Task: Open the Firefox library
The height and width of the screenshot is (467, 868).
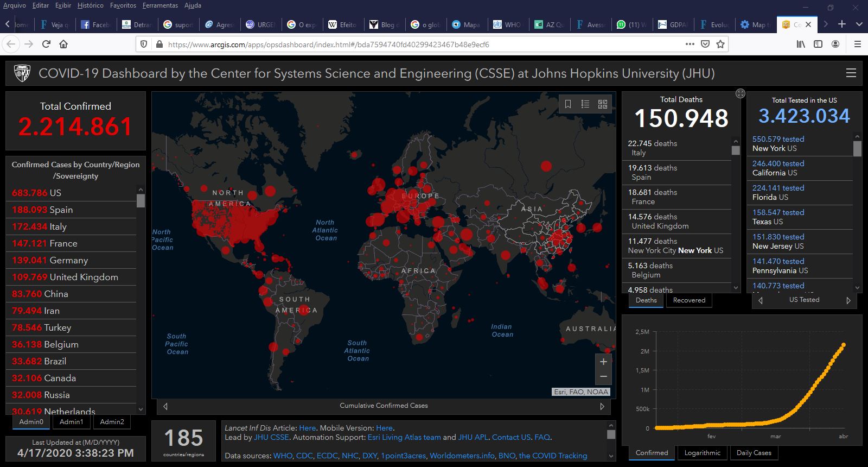Action: tap(801, 44)
